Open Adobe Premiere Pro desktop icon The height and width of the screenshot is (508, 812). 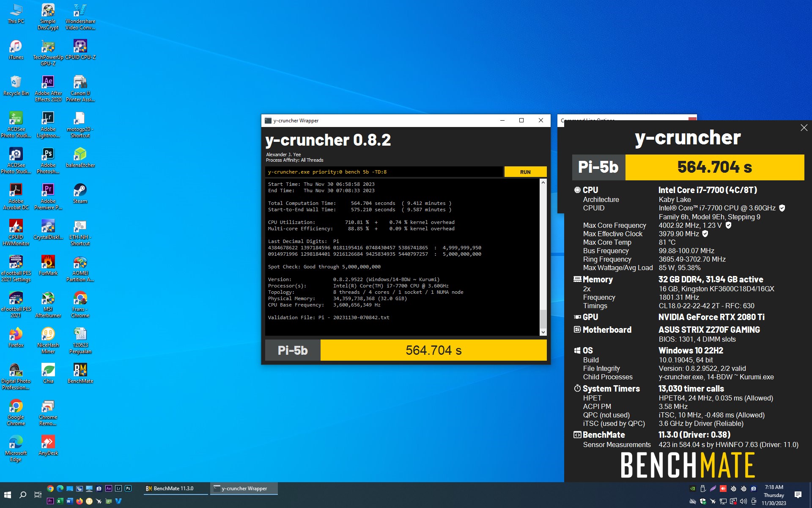(x=48, y=196)
